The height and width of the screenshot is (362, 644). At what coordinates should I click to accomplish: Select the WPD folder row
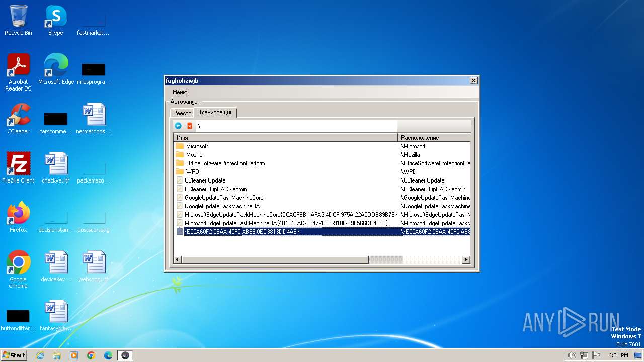click(322, 172)
